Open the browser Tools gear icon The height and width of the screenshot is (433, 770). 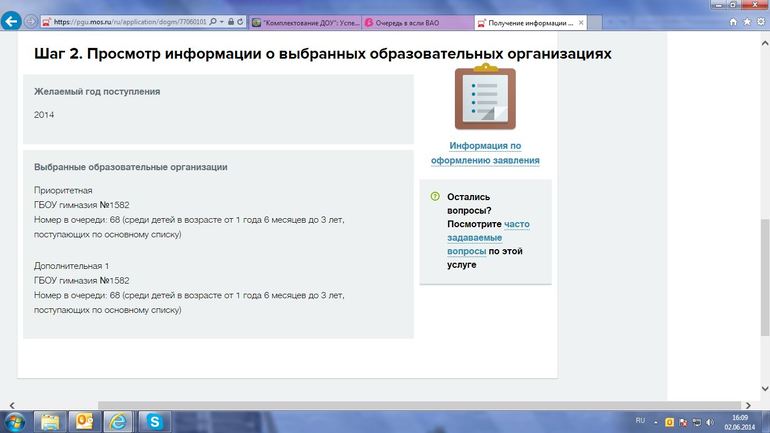point(760,21)
